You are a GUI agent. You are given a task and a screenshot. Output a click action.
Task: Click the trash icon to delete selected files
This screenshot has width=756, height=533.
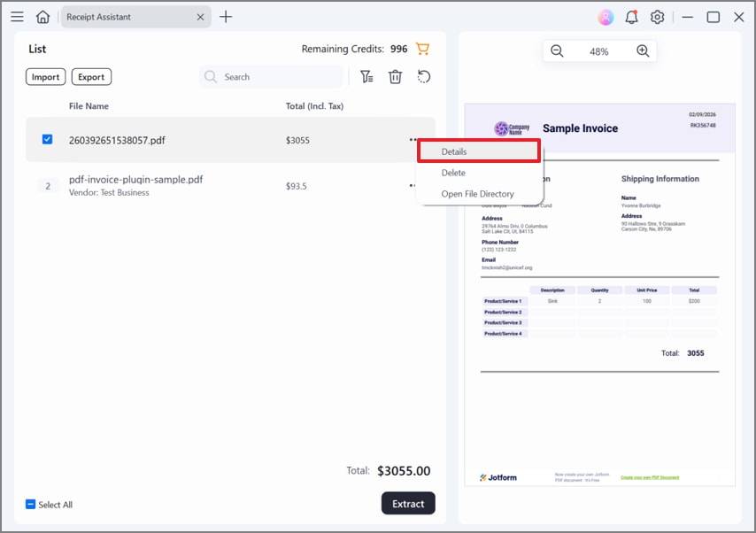pos(395,77)
